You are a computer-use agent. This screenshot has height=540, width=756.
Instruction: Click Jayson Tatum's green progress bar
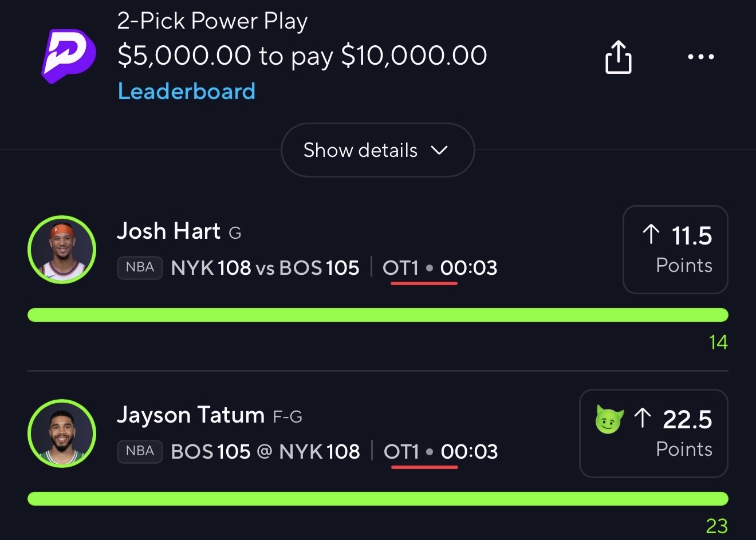click(x=378, y=499)
